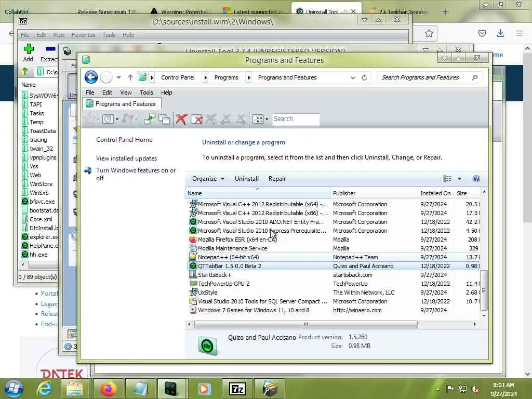This screenshot has height=399, width=532.
Task: Click the QTTabBar overlapping windows icon
Action: tap(164, 119)
